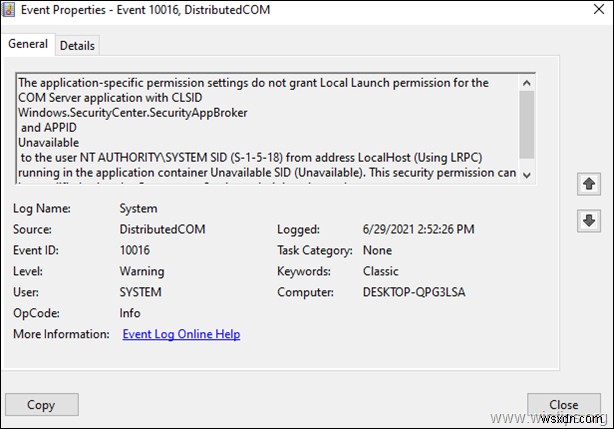Click the Task Category value None
Screen dimensions: 614x429
377,250
